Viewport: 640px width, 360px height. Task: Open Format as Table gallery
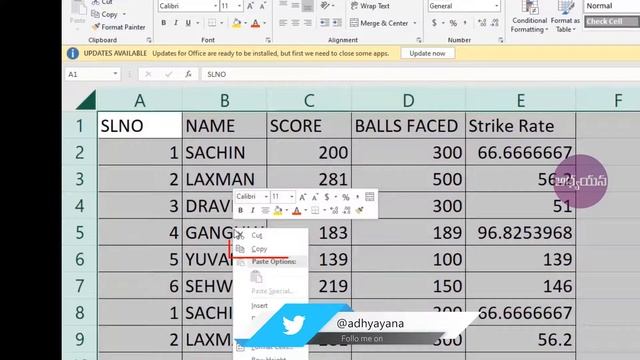565,18
